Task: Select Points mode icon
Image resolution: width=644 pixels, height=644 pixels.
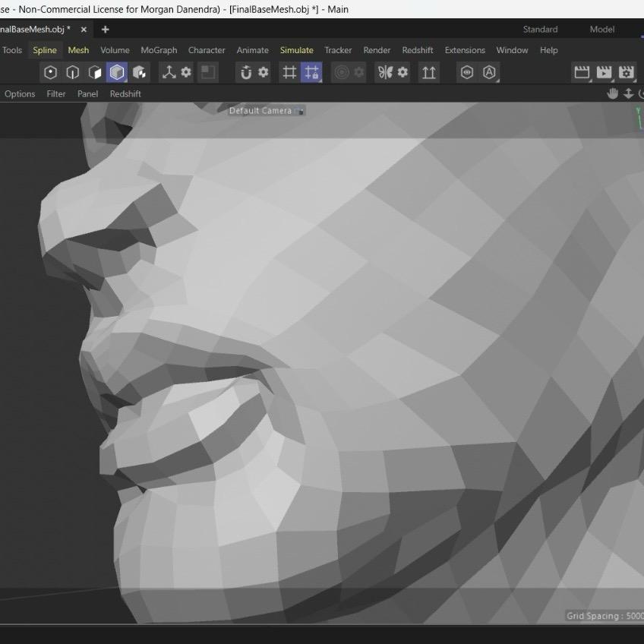Action: 51,73
